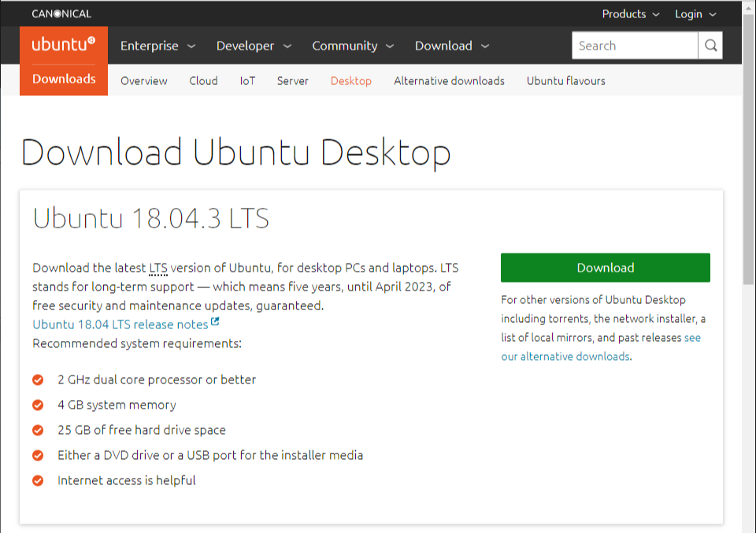
Task: Open Alternative downloads tab
Action: [x=449, y=81]
